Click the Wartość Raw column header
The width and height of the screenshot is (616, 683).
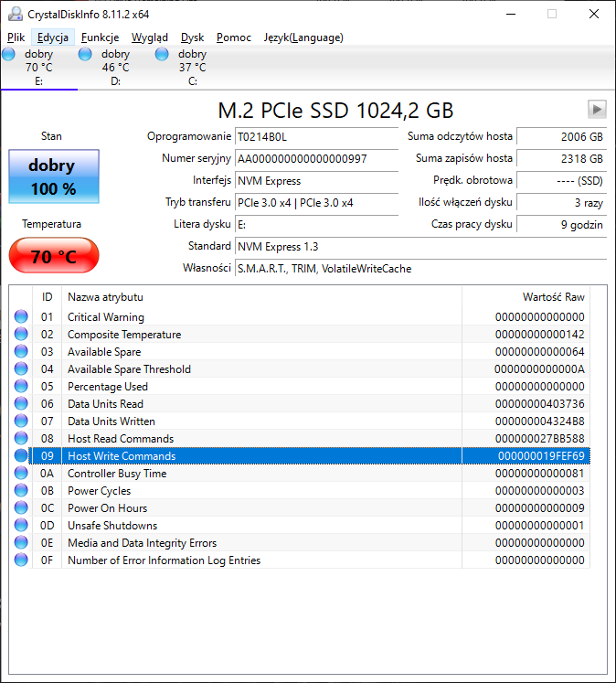(526, 297)
